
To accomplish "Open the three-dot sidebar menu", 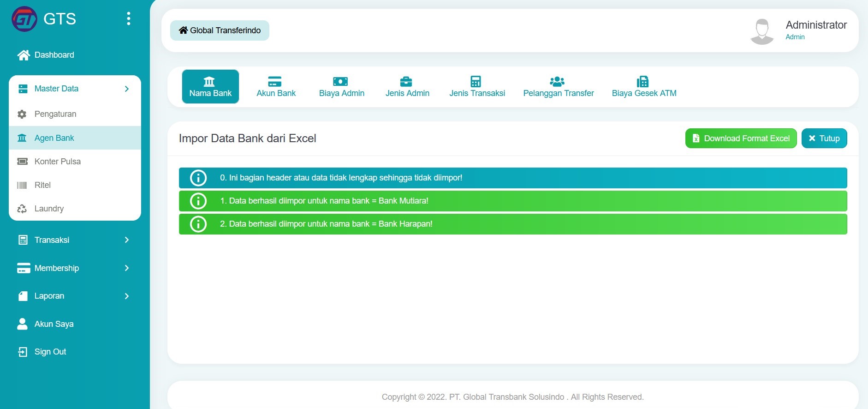I will (129, 18).
